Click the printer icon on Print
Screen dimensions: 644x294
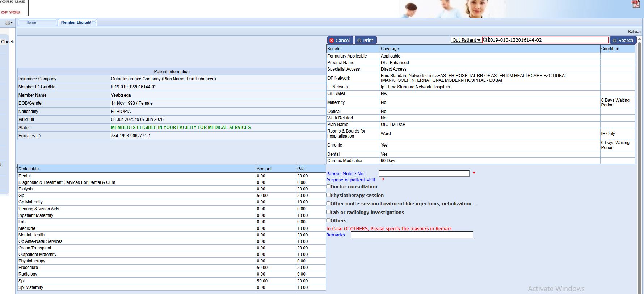coord(359,41)
